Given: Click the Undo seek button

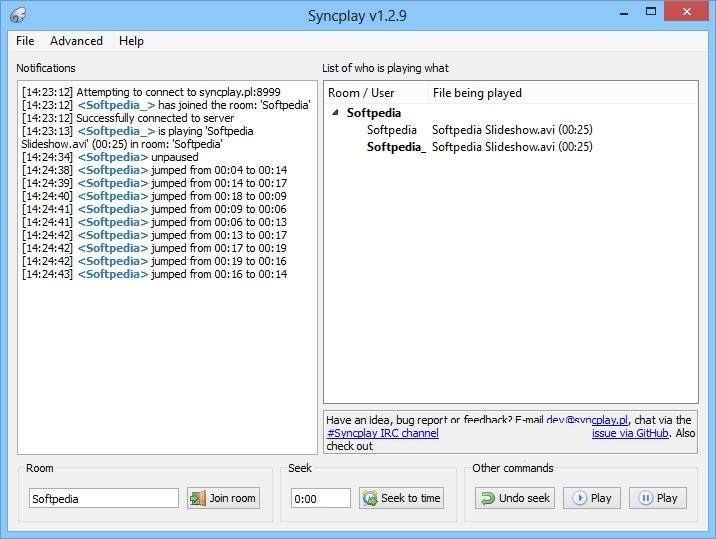Looking at the screenshot, I should point(515,498).
